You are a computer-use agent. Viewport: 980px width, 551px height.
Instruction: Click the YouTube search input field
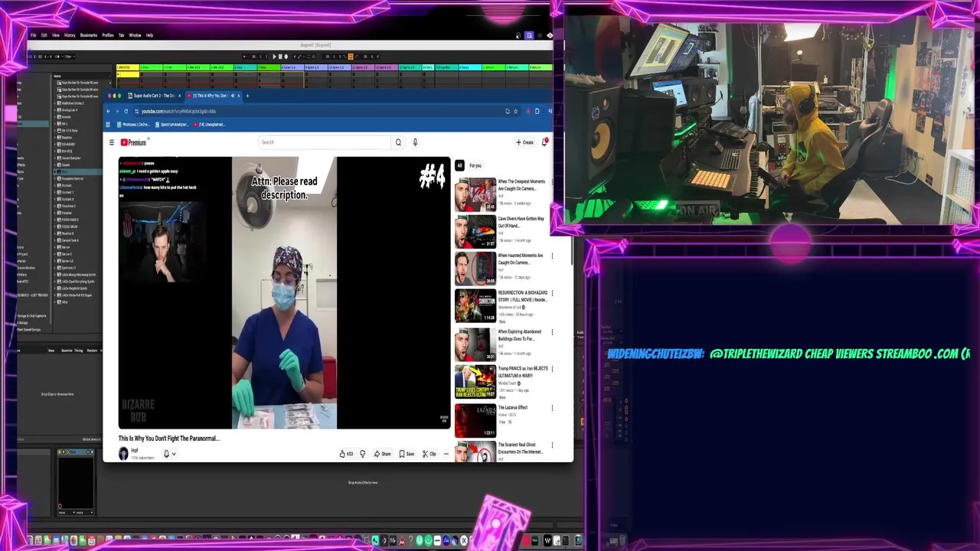325,142
